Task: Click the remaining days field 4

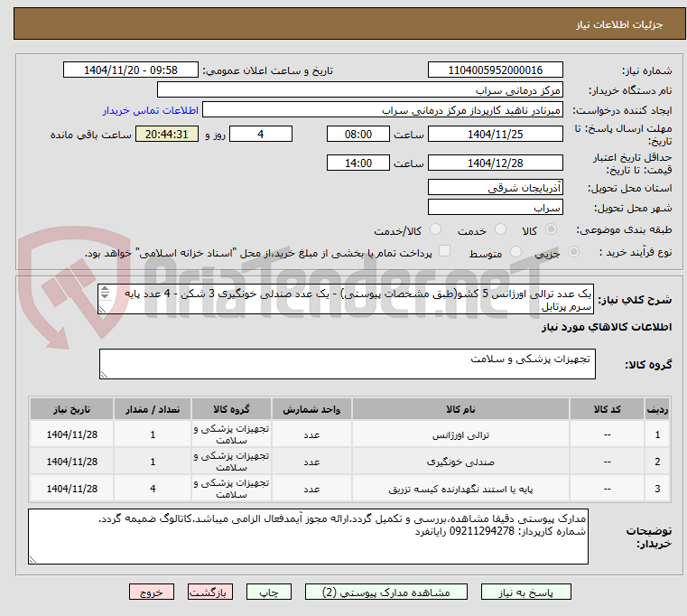Action: pyautogui.click(x=261, y=135)
